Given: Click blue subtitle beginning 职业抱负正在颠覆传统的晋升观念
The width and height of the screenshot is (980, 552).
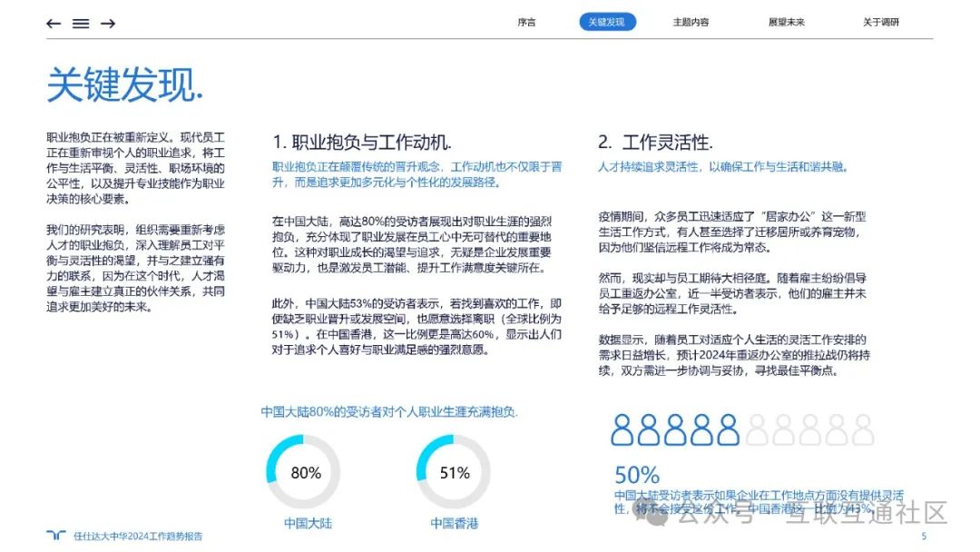Looking at the screenshot, I should pos(416,174).
